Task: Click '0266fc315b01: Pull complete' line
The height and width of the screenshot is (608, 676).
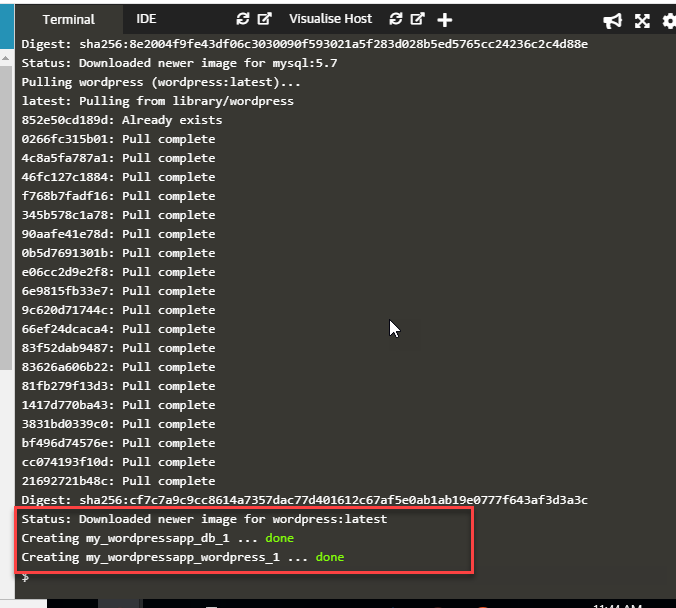Action: click(118, 139)
